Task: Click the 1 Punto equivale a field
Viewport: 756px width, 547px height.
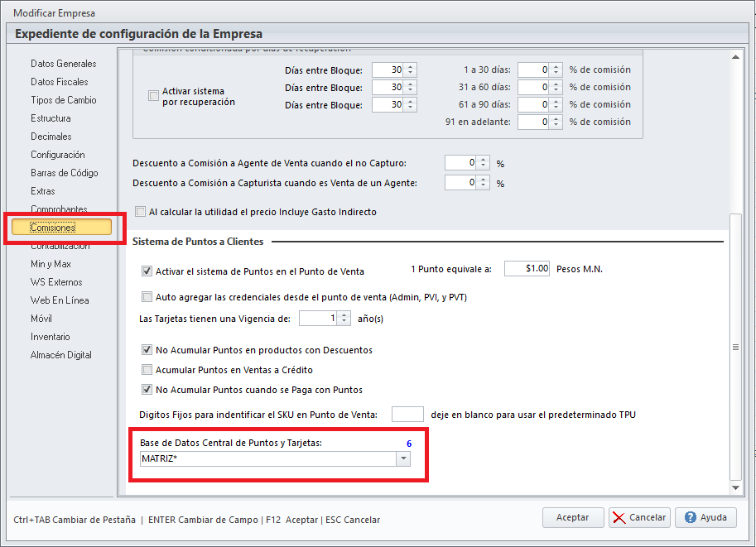Action: (x=527, y=269)
